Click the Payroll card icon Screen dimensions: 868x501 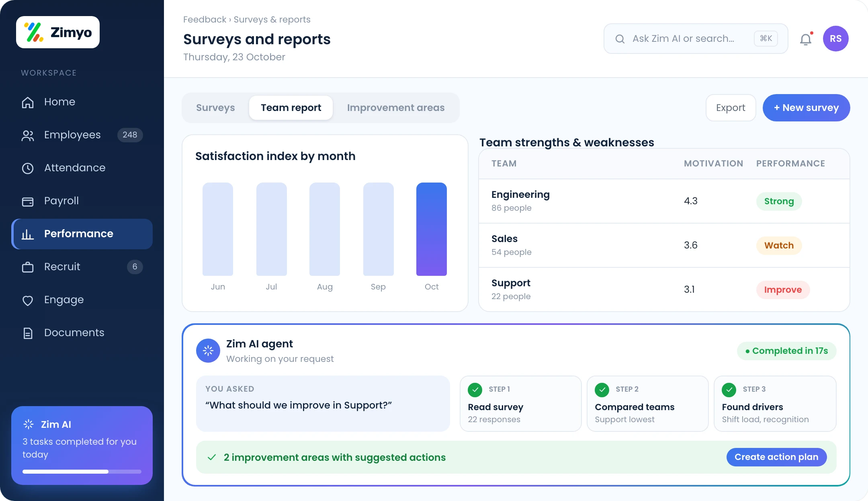tap(28, 201)
